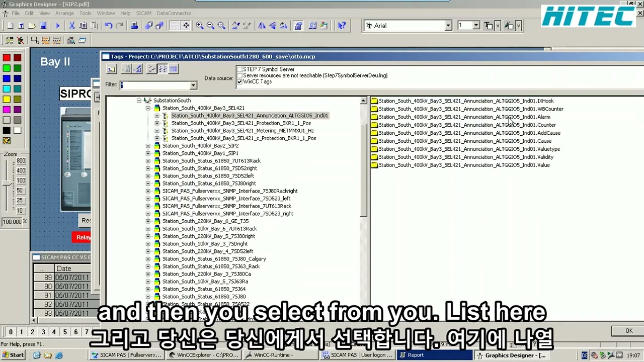Image resolution: width=644 pixels, height=362 pixels.
Task: Adjust the vertical Zoom slider handle
Action: 7,184
